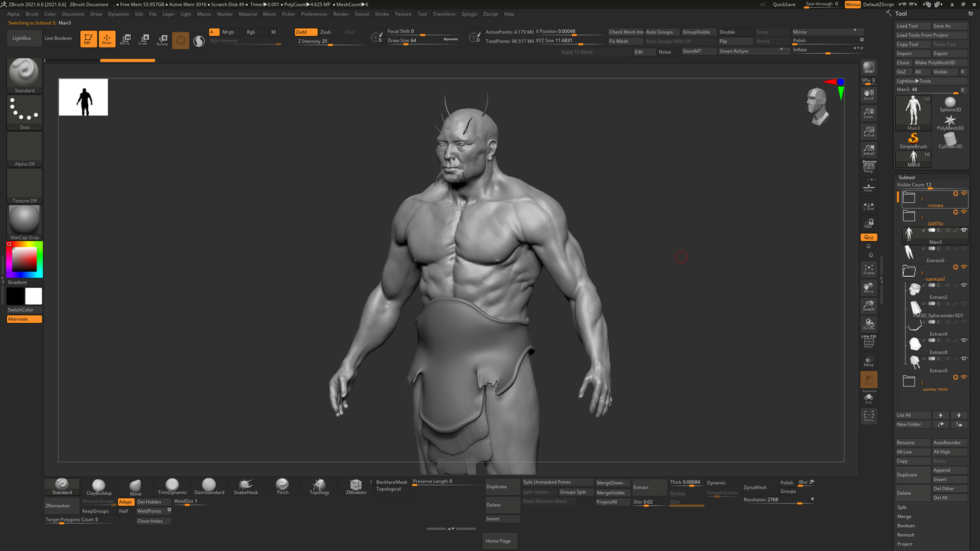Screen dimensions: 980x551
Task: Expand the Split section
Action: click(902, 507)
